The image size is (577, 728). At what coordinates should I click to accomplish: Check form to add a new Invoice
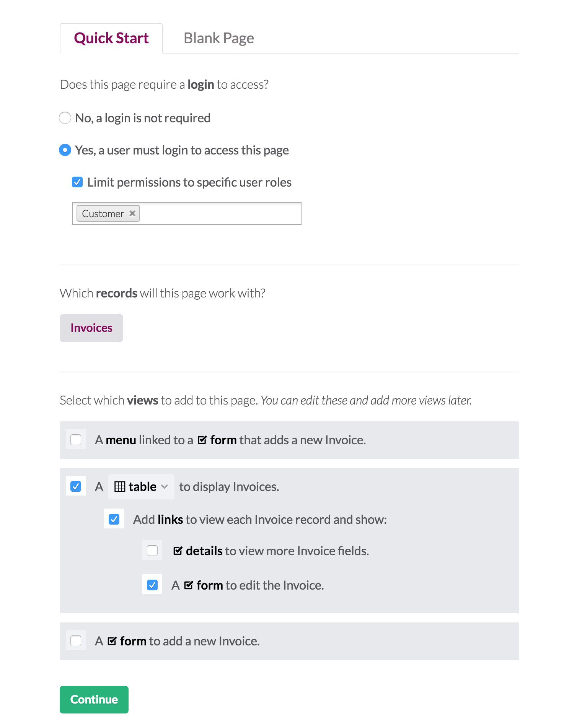[76, 641]
